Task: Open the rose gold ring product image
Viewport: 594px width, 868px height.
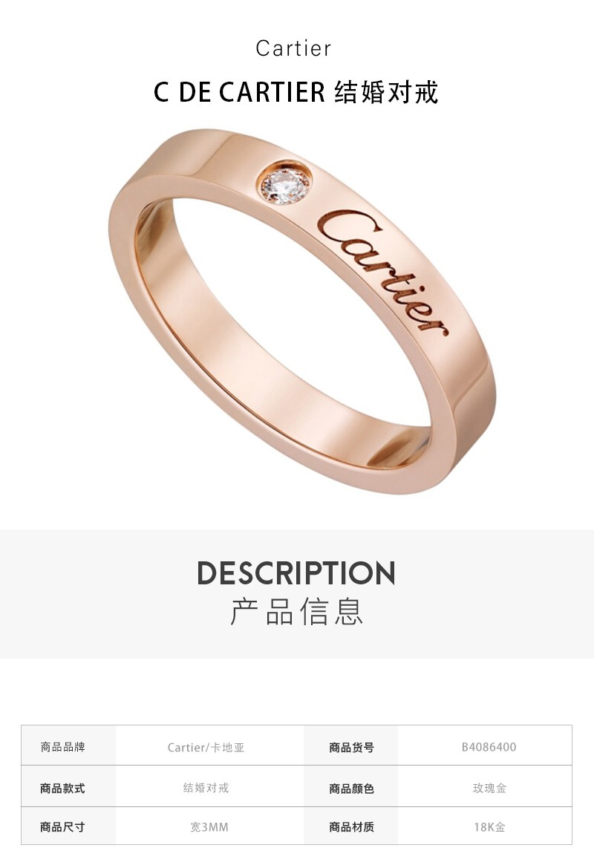Action: [302, 311]
